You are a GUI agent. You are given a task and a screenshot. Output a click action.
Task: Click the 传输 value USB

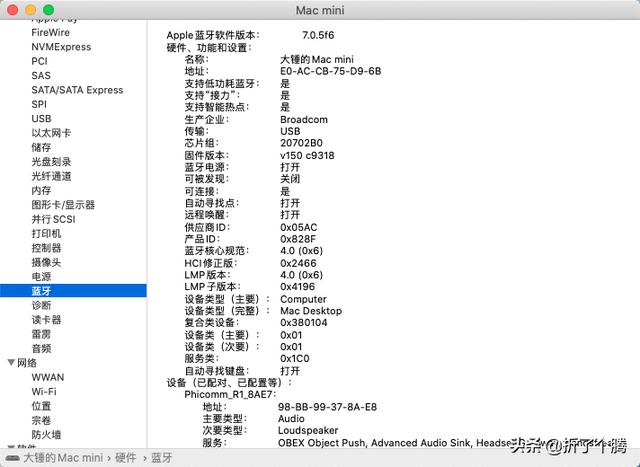tap(290, 131)
